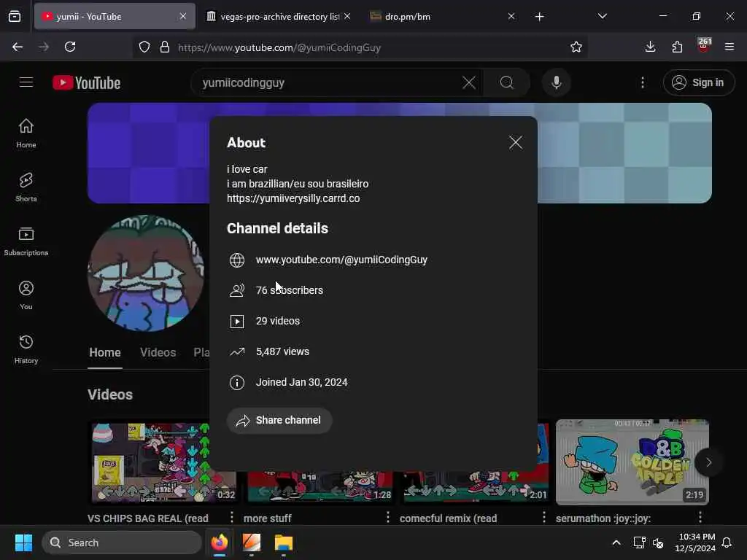The height and width of the screenshot is (560, 747).
Task: Clear the yumiicodingguy search text
Action: pos(469,83)
